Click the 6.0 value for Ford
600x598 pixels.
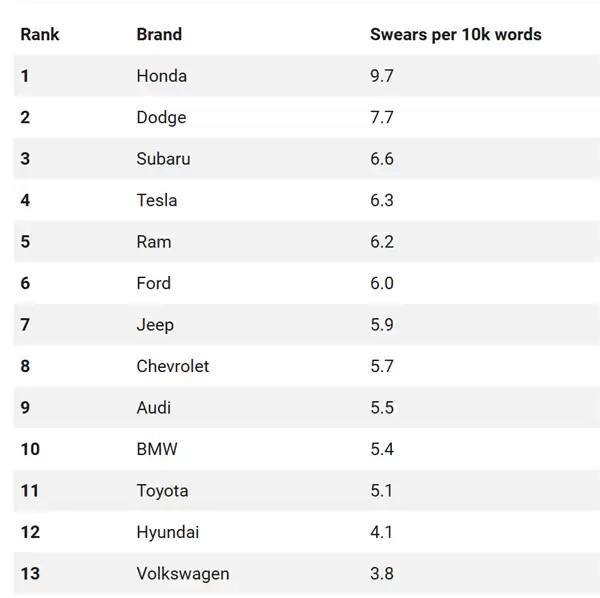(x=382, y=283)
